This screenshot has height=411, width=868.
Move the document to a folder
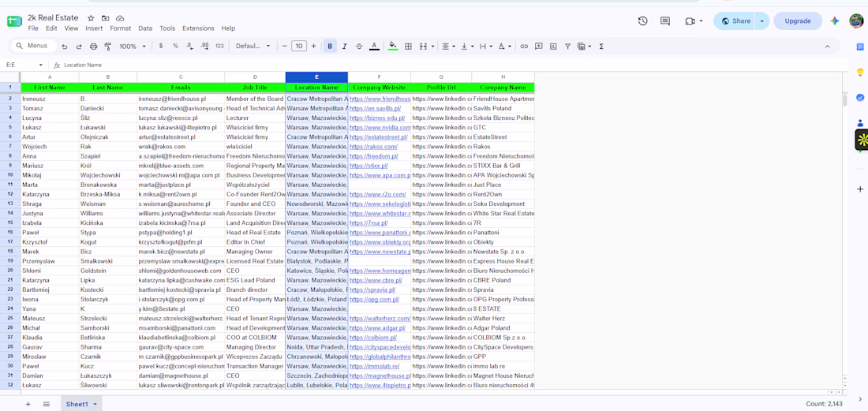pyautogui.click(x=105, y=18)
